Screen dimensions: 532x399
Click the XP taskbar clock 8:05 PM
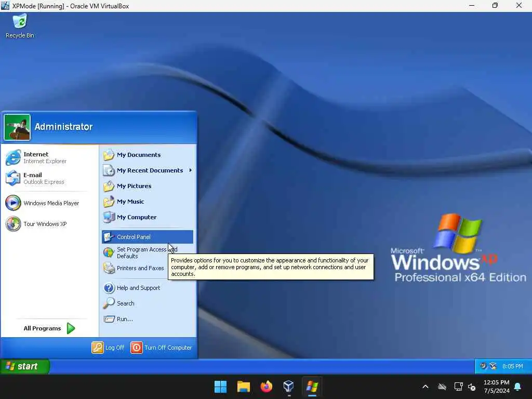tap(512, 366)
